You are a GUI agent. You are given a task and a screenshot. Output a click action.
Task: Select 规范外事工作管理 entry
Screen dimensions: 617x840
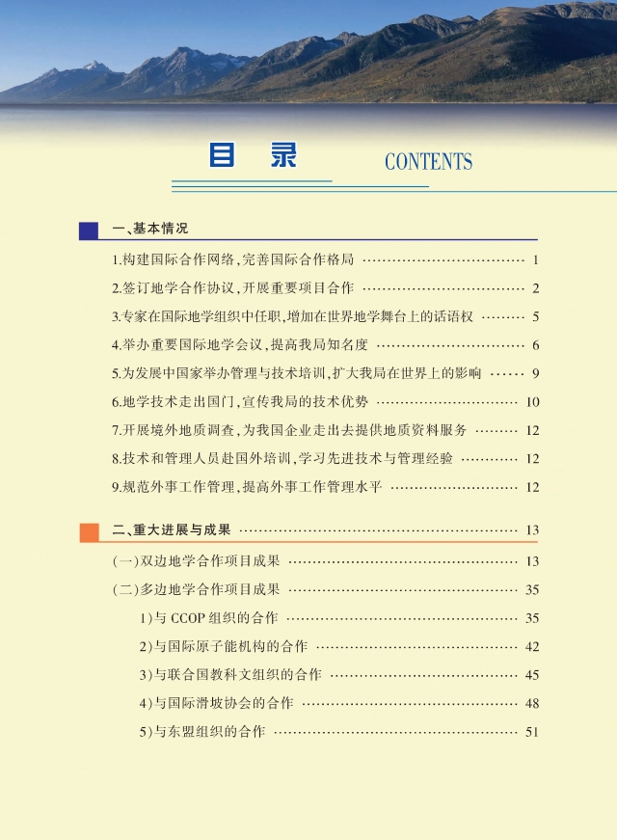247,487
